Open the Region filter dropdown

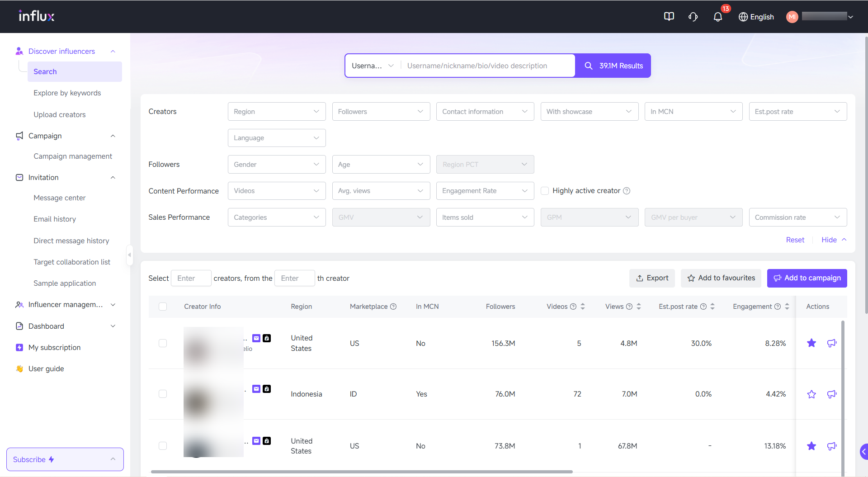pos(276,112)
